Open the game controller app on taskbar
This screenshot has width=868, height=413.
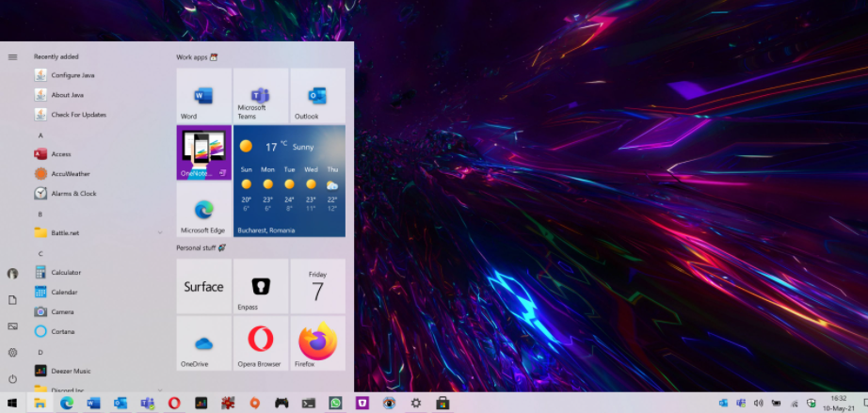(281, 403)
